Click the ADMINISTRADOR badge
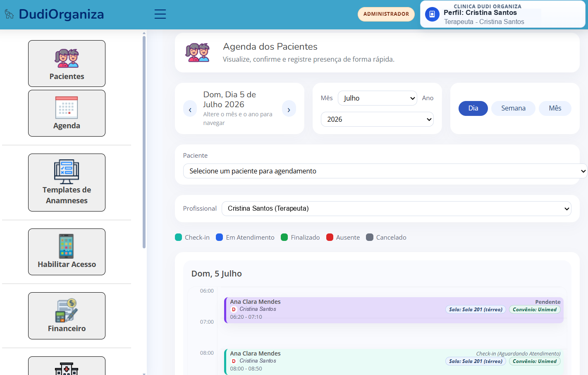This screenshot has height=375, width=588. (x=386, y=14)
